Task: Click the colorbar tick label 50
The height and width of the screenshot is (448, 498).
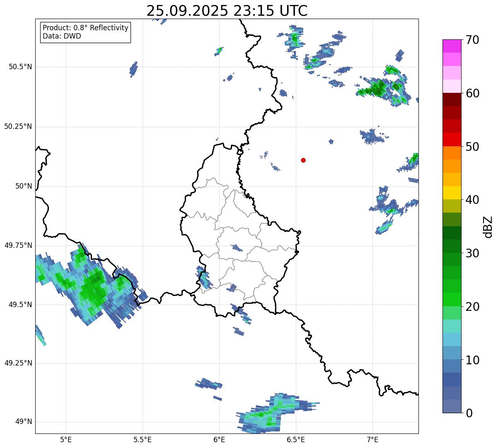Action: pyautogui.click(x=472, y=147)
